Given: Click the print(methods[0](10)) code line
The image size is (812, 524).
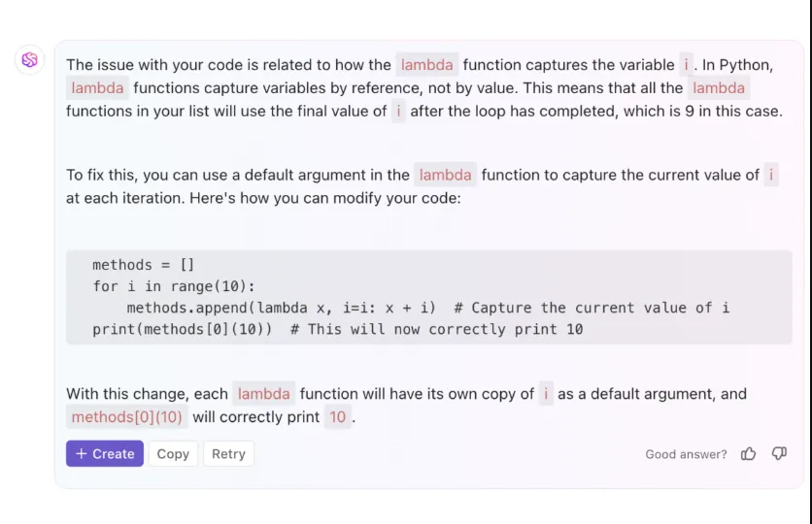Looking at the screenshot, I should tap(338, 329).
